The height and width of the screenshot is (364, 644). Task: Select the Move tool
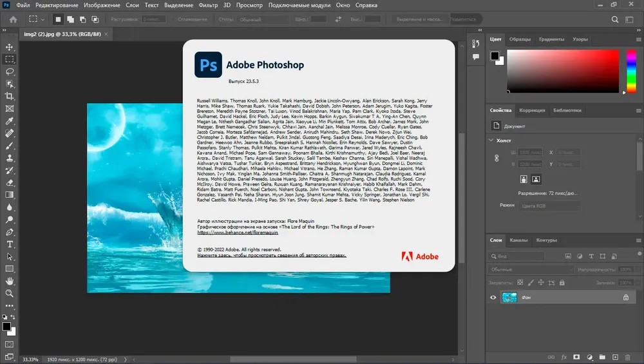[10, 47]
